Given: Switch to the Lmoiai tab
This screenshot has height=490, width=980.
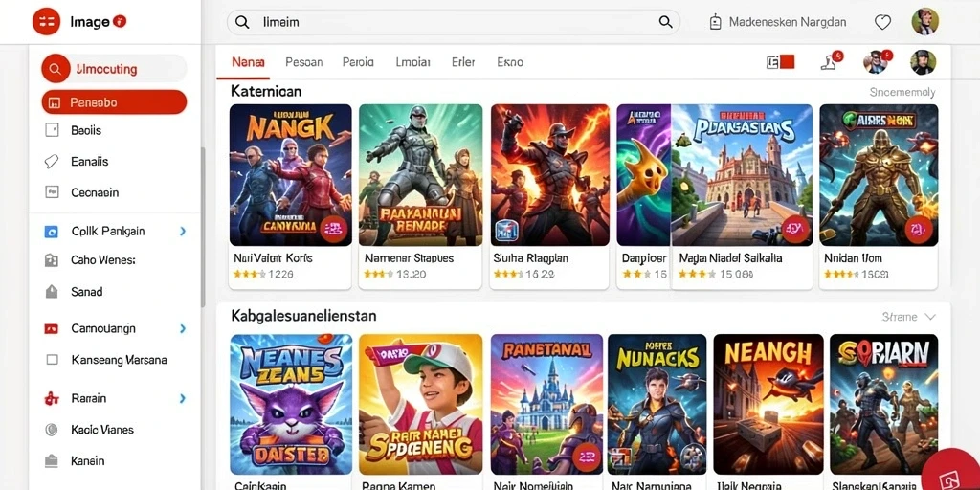Looking at the screenshot, I should pyautogui.click(x=413, y=62).
